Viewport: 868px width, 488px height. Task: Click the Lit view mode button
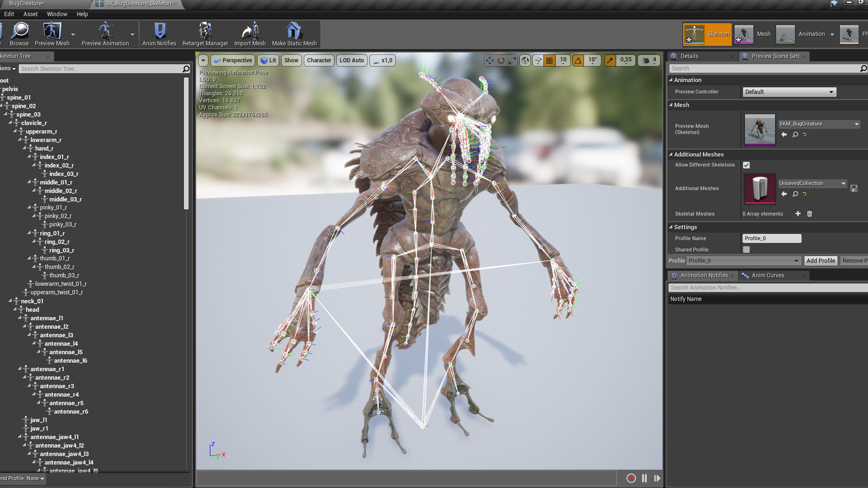[x=268, y=61]
